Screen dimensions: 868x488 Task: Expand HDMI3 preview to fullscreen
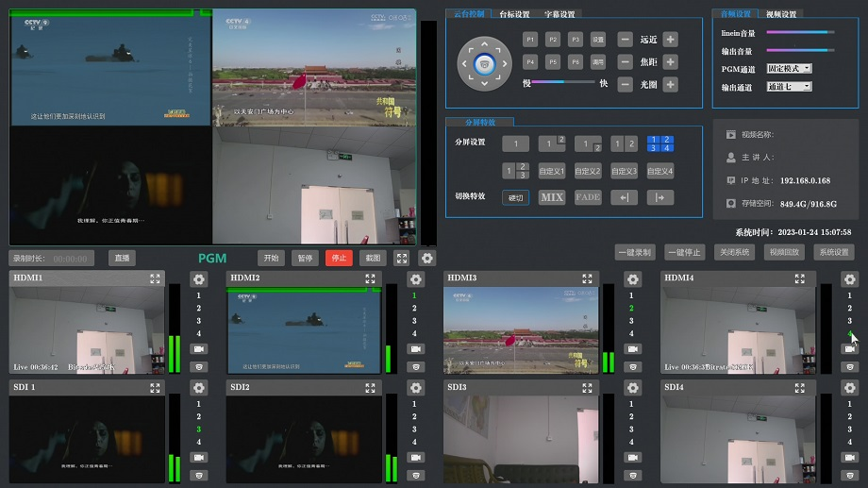(588, 279)
